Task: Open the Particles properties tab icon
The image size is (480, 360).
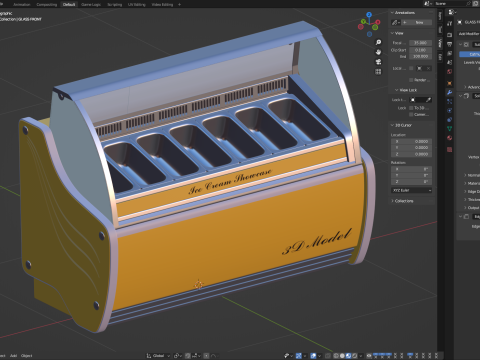Action: [450, 101]
